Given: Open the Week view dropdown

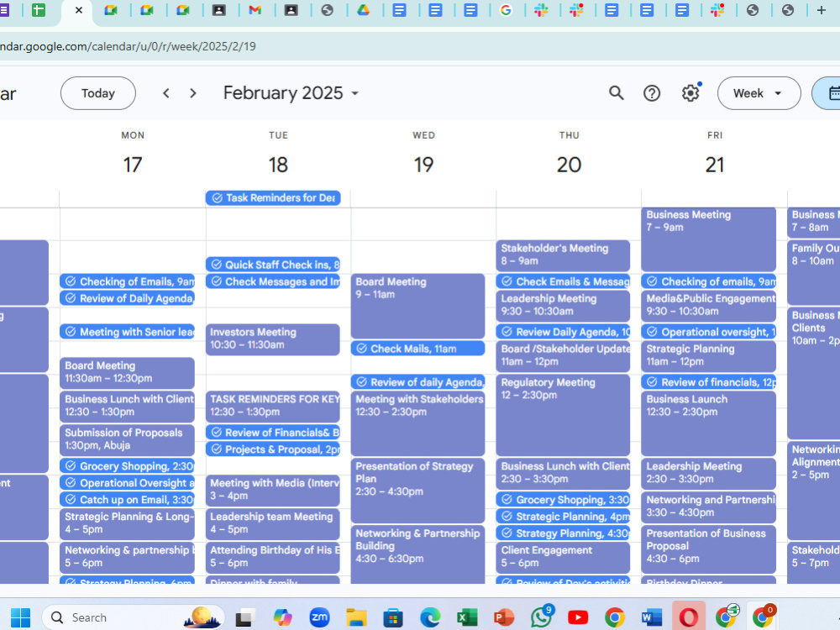Looking at the screenshot, I should 759,93.
